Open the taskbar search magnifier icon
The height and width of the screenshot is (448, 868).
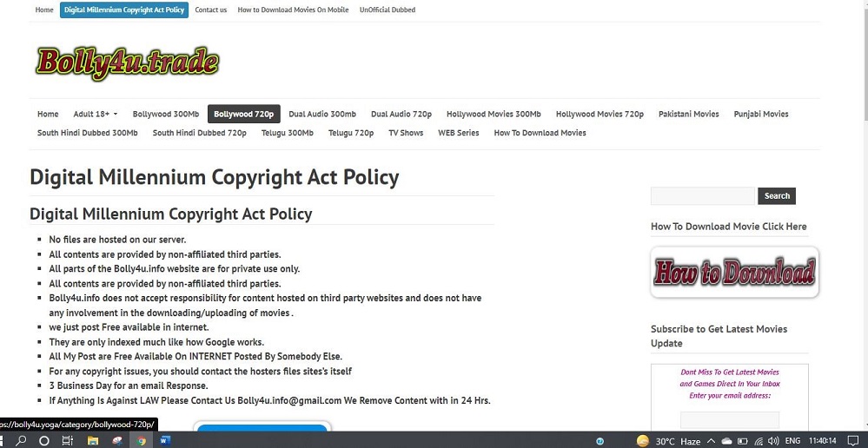click(21, 441)
